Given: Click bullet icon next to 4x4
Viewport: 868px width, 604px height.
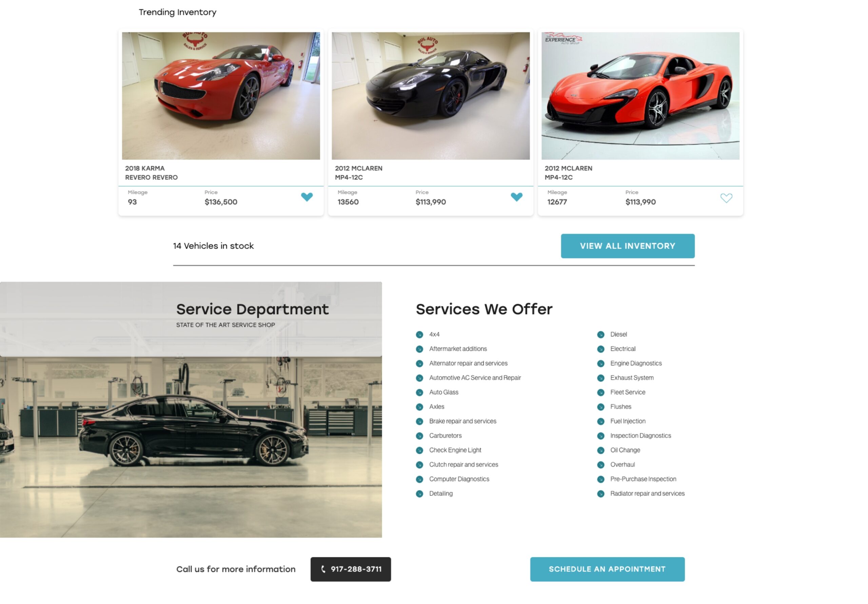Looking at the screenshot, I should 419,334.
